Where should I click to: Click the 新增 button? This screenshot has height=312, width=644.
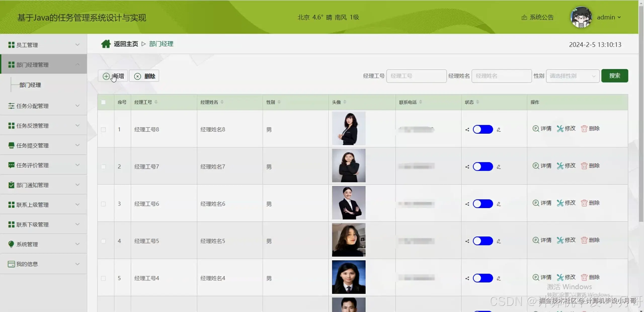point(113,76)
